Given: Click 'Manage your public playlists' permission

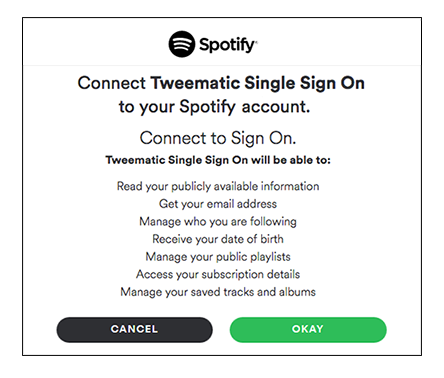Looking at the screenshot, I should click(x=218, y=257).
